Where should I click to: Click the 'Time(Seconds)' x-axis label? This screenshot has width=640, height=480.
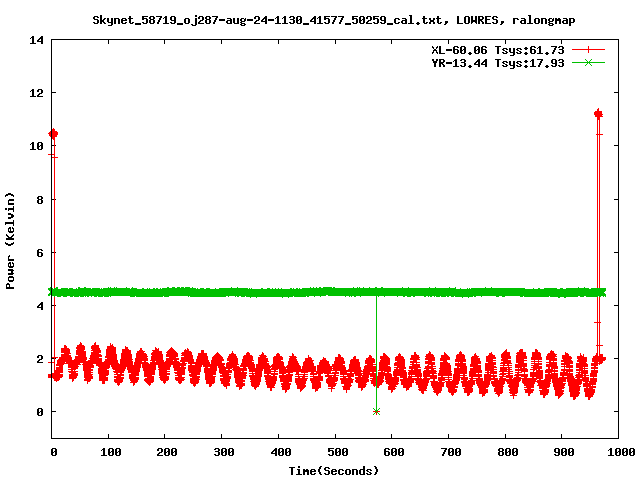click(x=334, y=471)
